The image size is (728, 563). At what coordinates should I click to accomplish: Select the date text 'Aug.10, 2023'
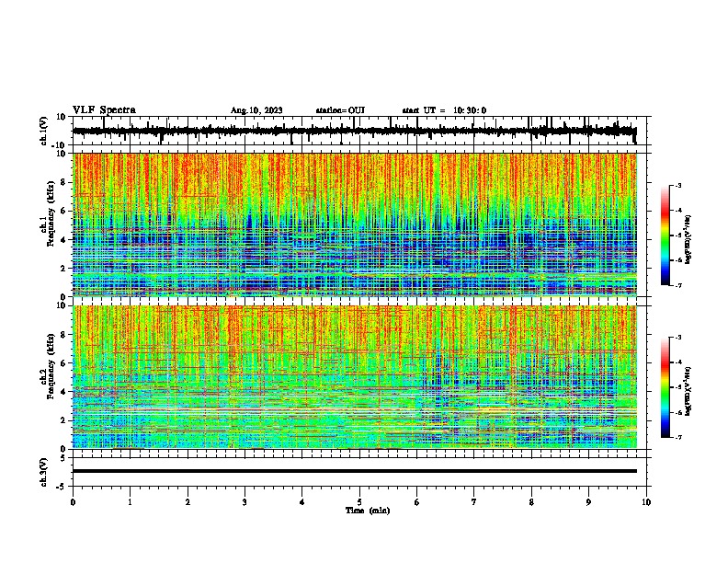tap(256, 110)
